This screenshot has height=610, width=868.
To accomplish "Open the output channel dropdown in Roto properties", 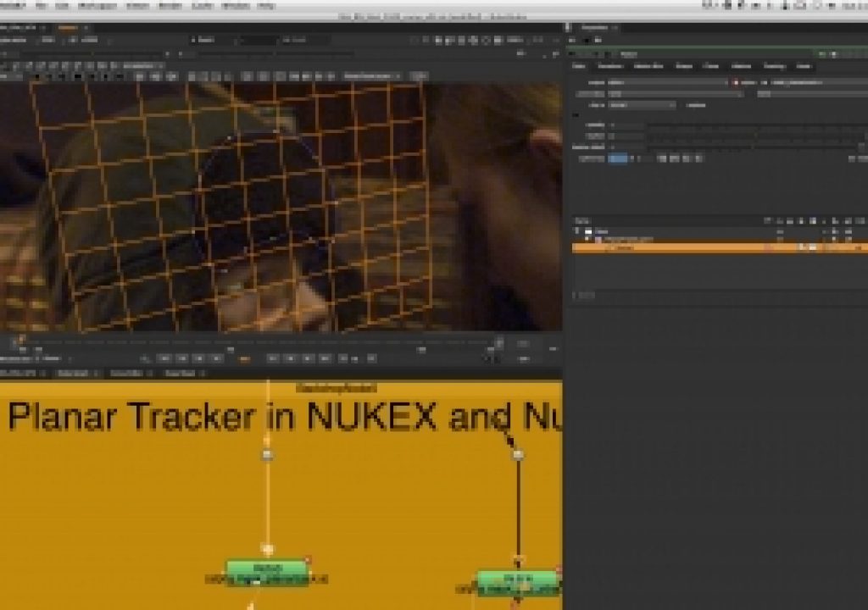I will click(668, 82).
